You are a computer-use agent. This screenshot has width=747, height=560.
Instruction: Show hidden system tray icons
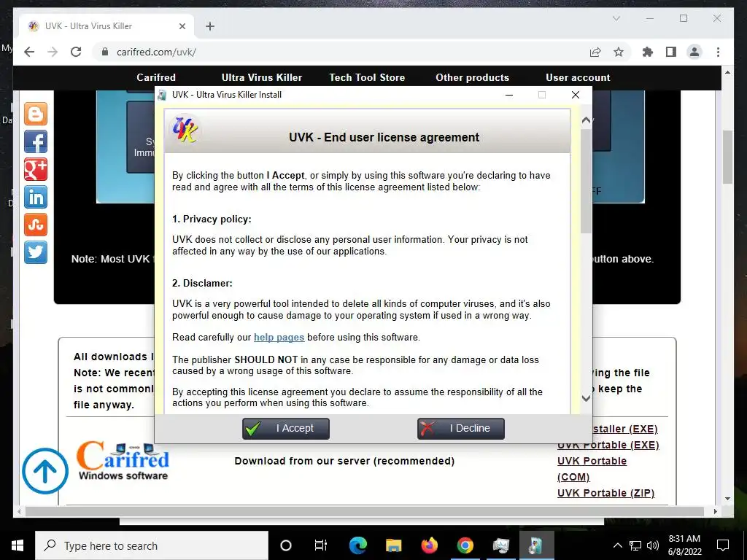click(617, 545)
